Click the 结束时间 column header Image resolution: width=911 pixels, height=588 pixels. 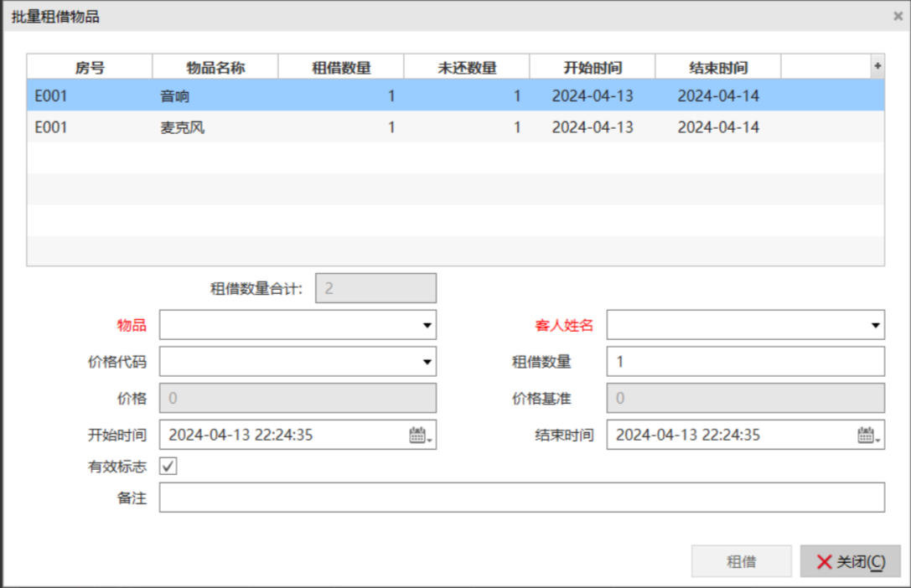(718, 68)
